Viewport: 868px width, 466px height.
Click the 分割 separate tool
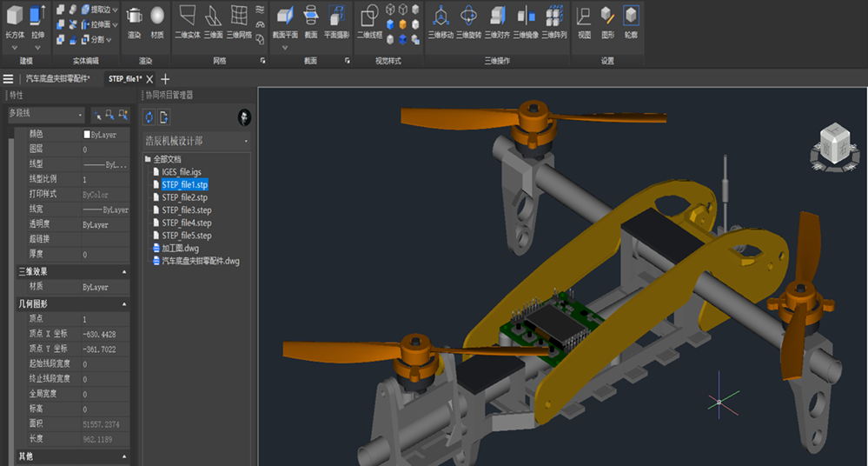click(x=93, y=39)
